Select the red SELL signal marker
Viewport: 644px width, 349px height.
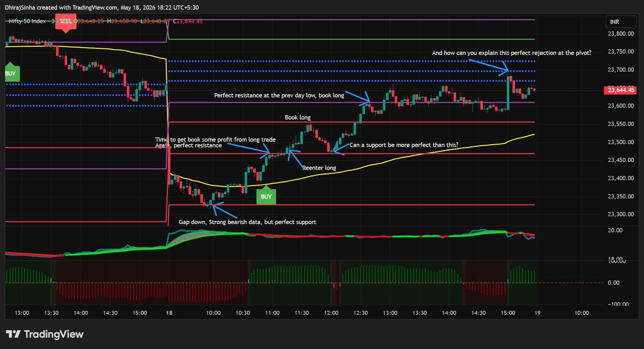[65, 23]
